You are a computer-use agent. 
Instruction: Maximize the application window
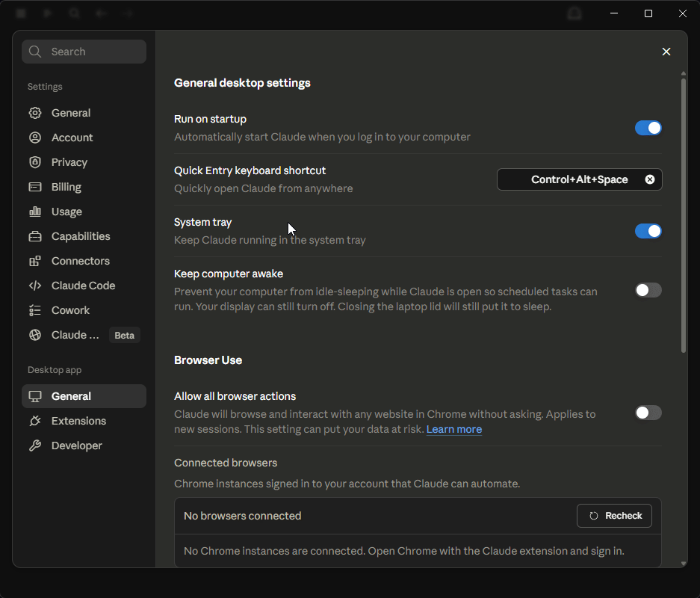pyautogui.click(x=648, y=13)
